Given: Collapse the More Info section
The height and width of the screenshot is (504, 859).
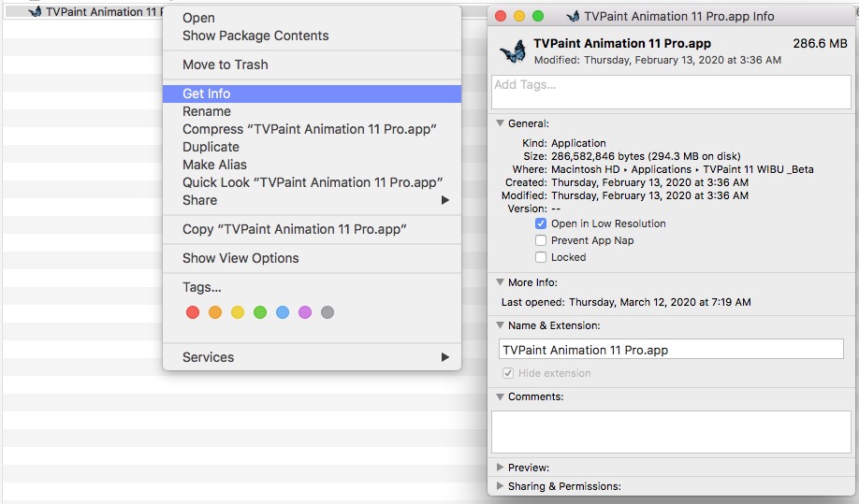Looking at the screenshot, I should pyautogui.click(x=500, y=282).
